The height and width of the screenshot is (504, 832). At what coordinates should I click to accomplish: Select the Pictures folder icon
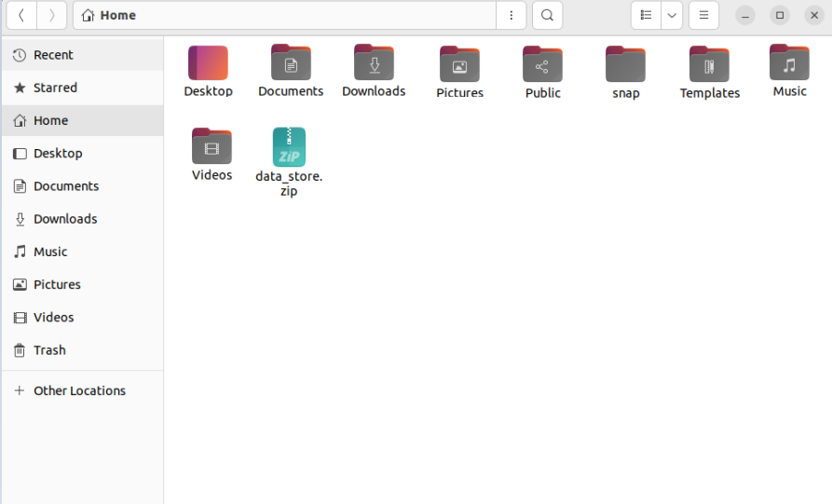[x=459, y=64]
